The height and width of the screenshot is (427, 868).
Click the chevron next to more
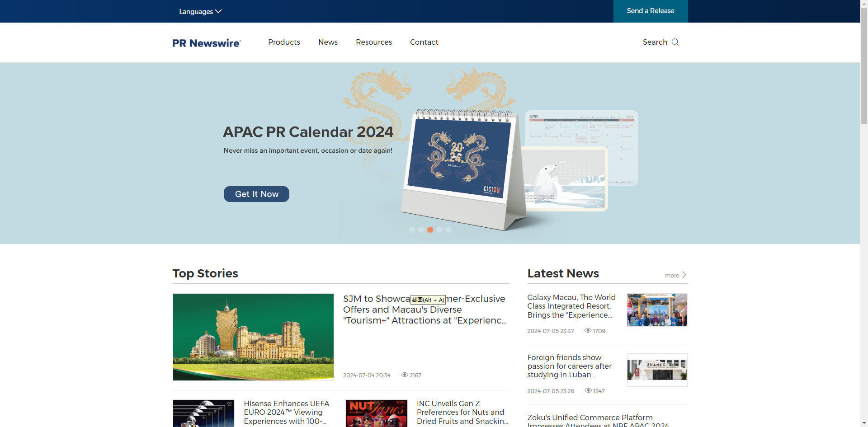click(684, 275)
